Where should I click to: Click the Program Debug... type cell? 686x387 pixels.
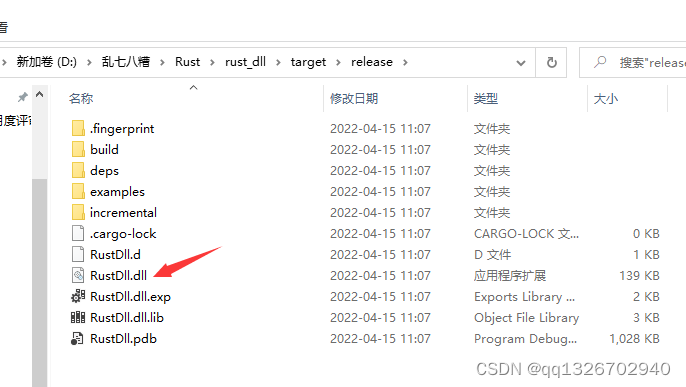coord(525,339)
